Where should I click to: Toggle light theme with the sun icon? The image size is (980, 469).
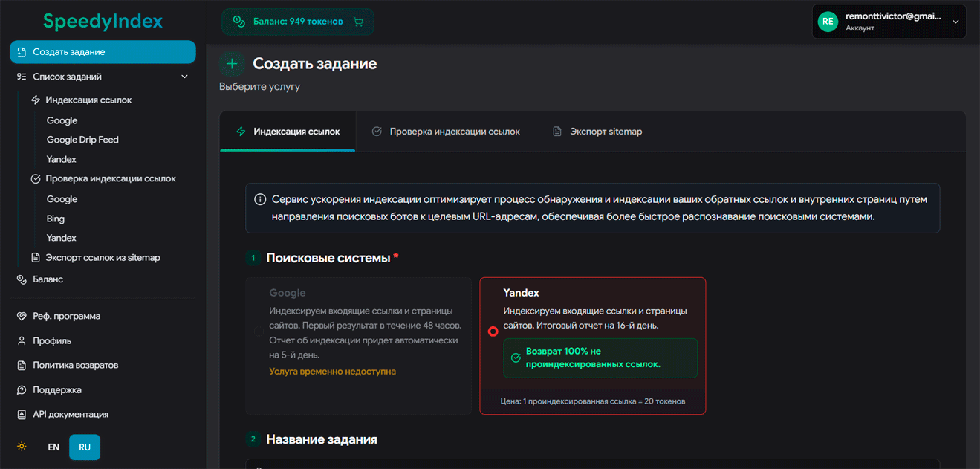21,446
